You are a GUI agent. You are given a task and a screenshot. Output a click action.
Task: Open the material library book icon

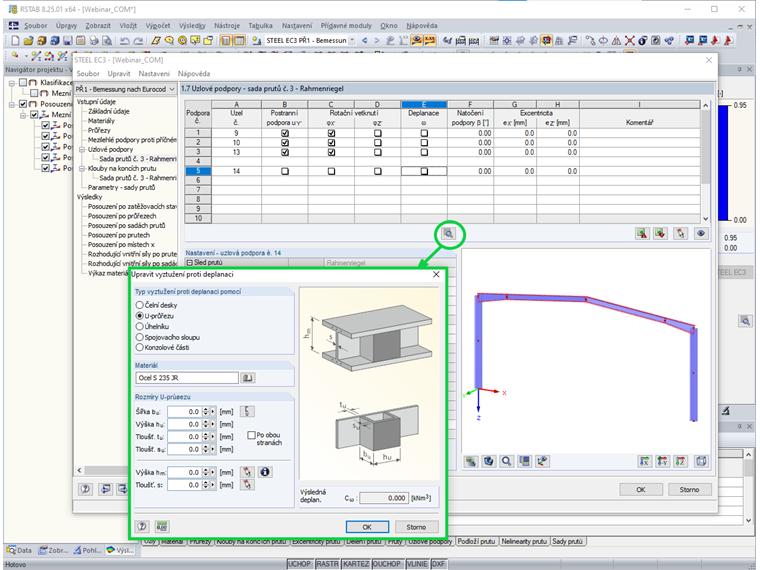pos(248,378)
